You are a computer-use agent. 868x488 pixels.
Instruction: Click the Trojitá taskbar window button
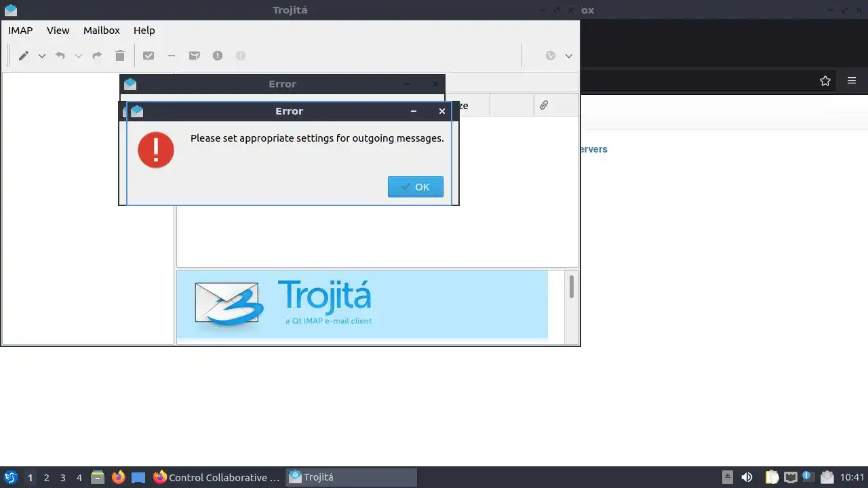tap(351, 477)
